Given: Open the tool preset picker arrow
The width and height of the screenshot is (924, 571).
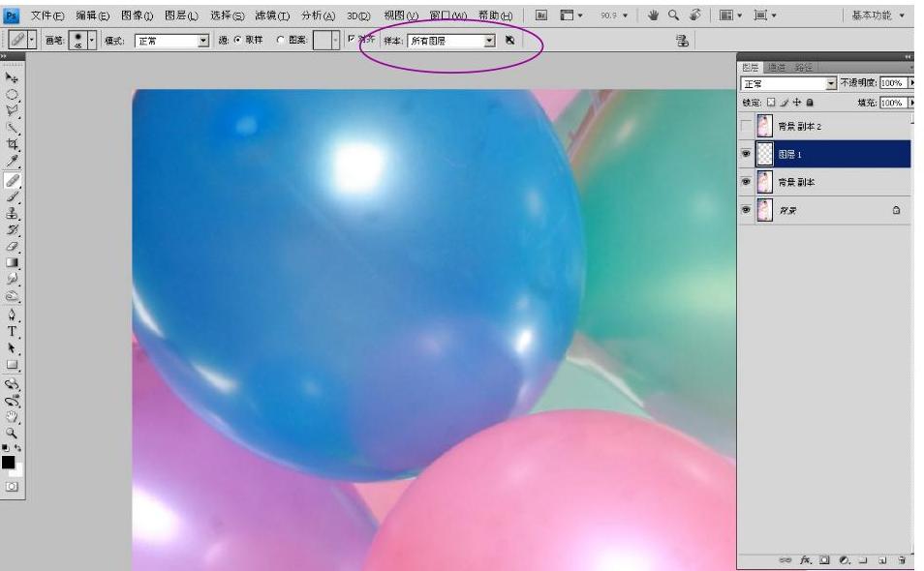Looking at the screenshot, I should (32, 40).
